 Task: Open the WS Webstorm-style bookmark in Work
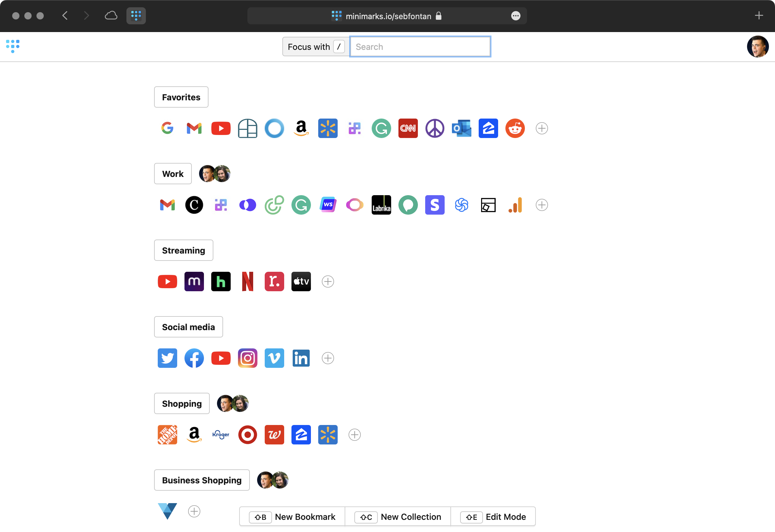pos(328,205)
